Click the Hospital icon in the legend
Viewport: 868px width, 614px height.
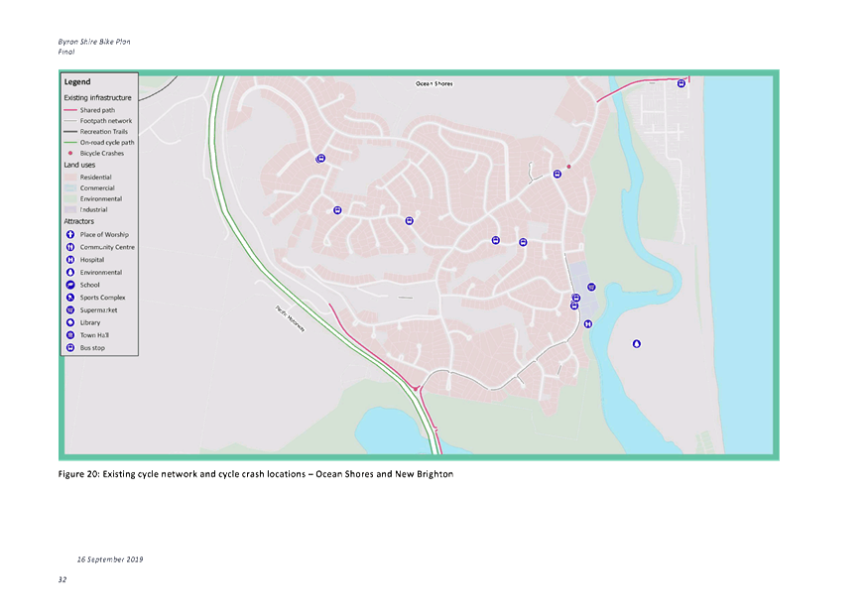[70, 260]
